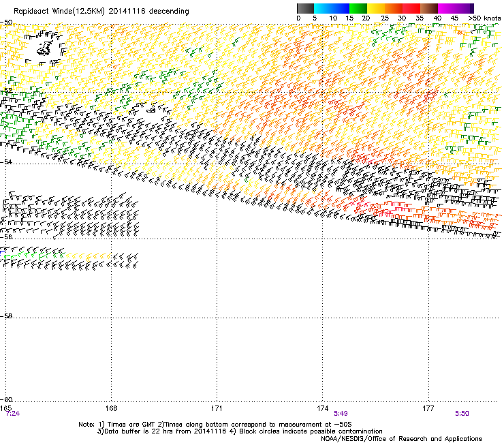Click the '>50 knots' legend label

coord(484,18)
